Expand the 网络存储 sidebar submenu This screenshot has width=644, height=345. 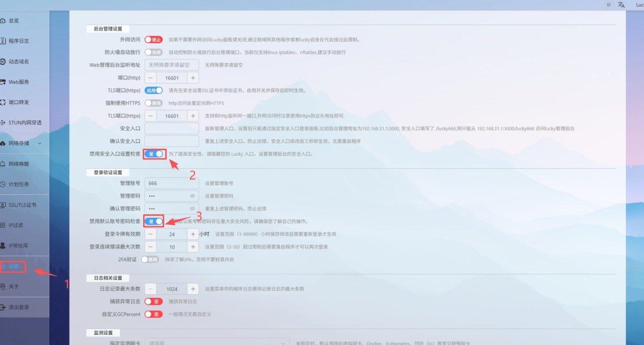[x=40, y=144]
